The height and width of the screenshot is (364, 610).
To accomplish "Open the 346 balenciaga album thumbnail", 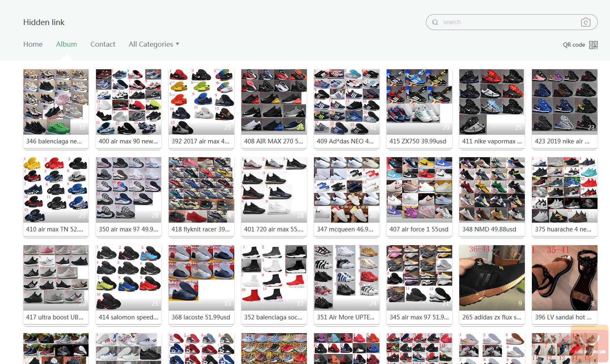I will coord(56,102).
